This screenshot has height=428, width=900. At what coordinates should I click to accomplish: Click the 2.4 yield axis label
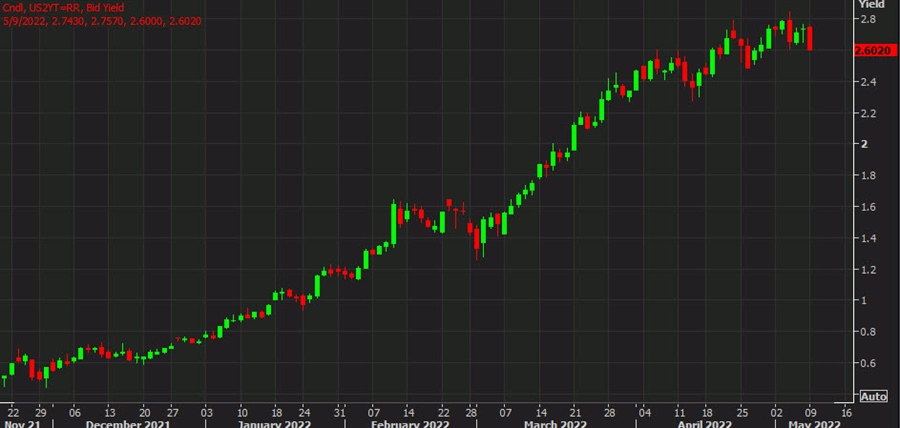point(867,82)
